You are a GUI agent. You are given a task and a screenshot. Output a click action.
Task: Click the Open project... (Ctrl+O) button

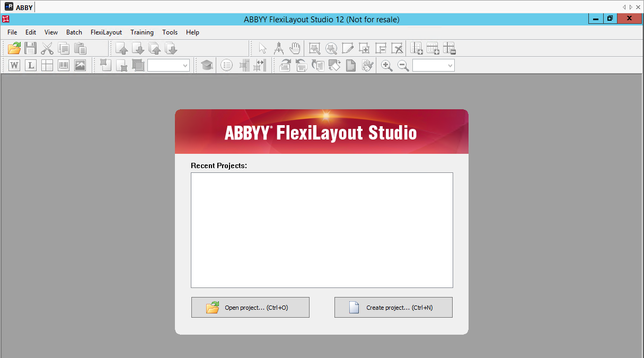[250, 308]
